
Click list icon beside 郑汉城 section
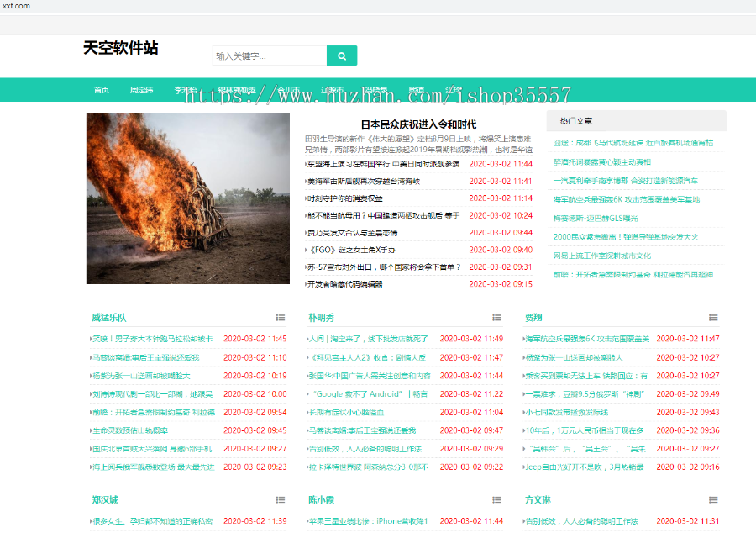pos(281,500)
